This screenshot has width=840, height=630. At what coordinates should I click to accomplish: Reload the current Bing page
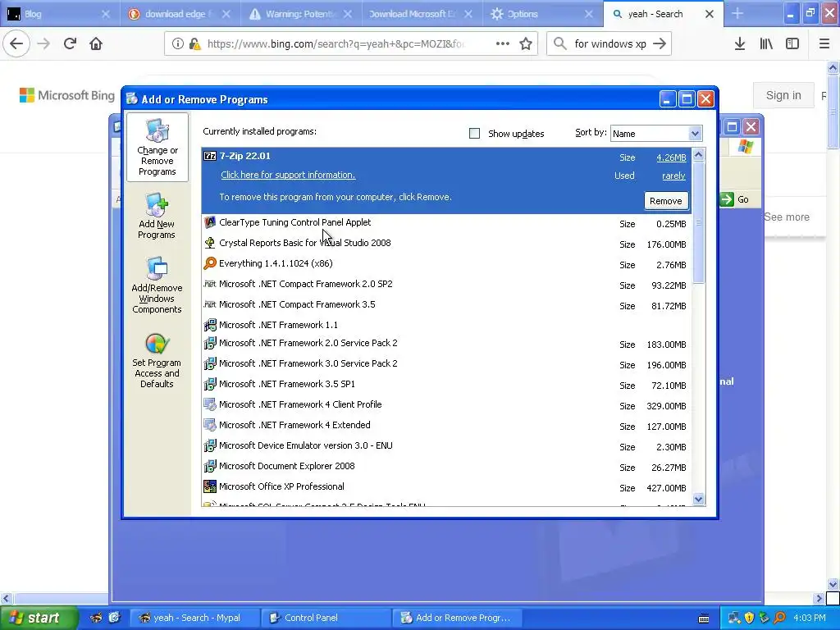coord(70,44)
